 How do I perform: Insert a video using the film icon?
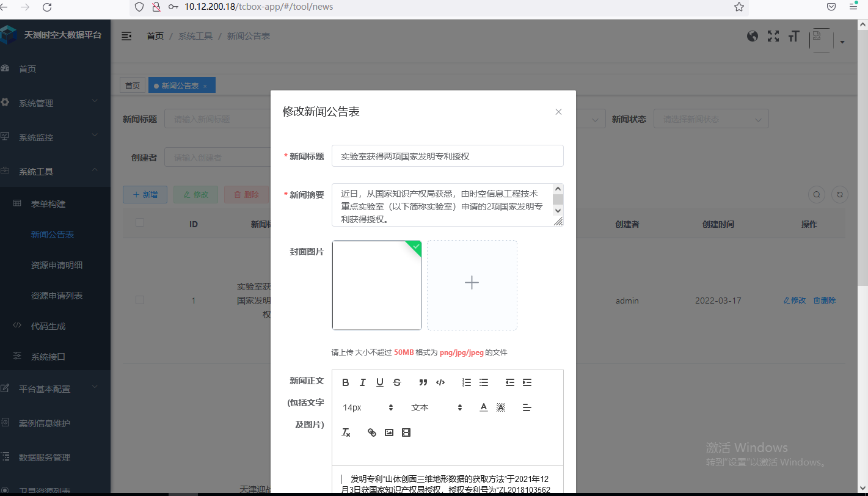pyautogui.click(x=406, y=432)
